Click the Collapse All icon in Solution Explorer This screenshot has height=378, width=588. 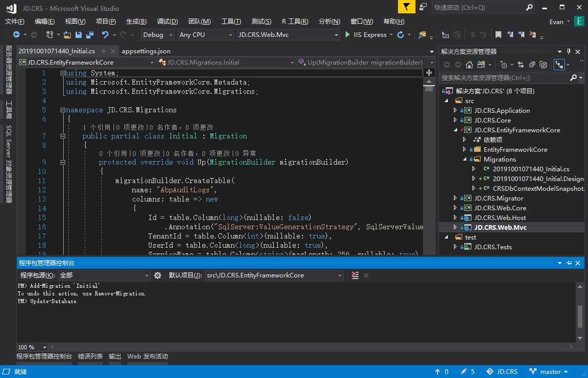pyautogui.click(x=532, y=65)
